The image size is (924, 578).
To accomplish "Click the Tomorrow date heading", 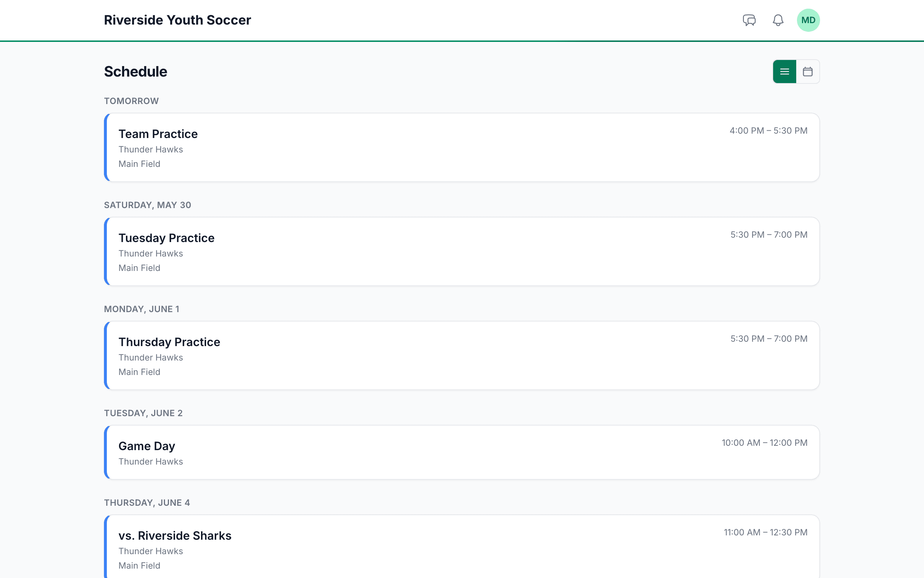I will (131, 101).
